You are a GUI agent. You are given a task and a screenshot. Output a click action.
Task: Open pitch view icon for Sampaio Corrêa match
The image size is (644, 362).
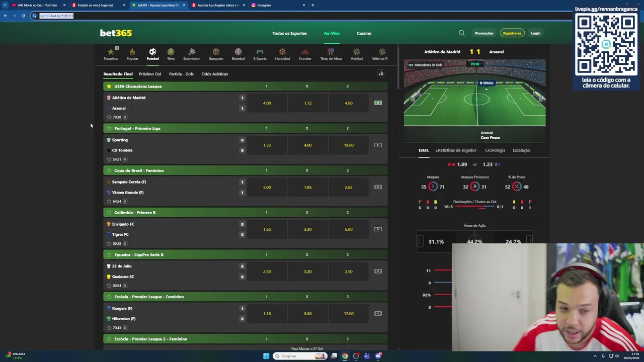378,188
